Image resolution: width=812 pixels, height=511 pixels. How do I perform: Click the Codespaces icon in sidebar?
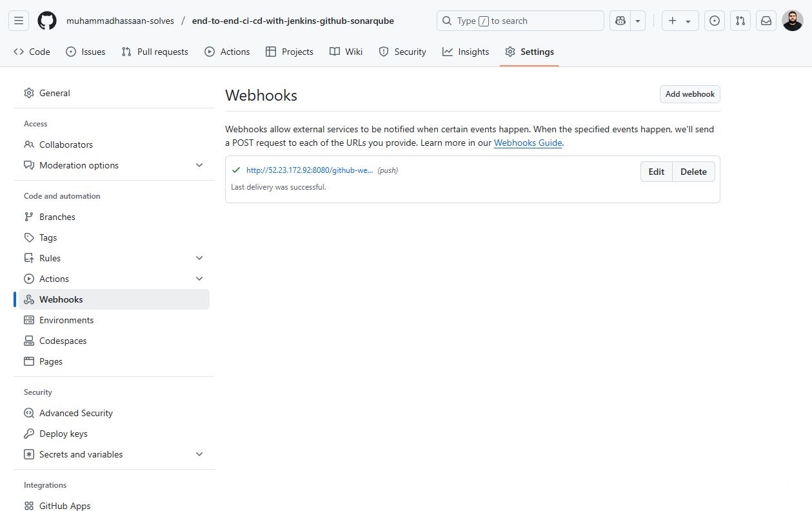point(29,341)
